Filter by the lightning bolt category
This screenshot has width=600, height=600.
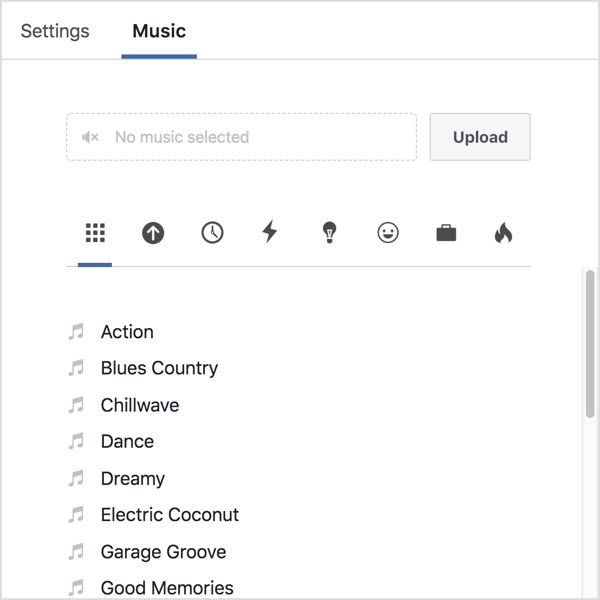pyautogui.click(x=270, y=233)
